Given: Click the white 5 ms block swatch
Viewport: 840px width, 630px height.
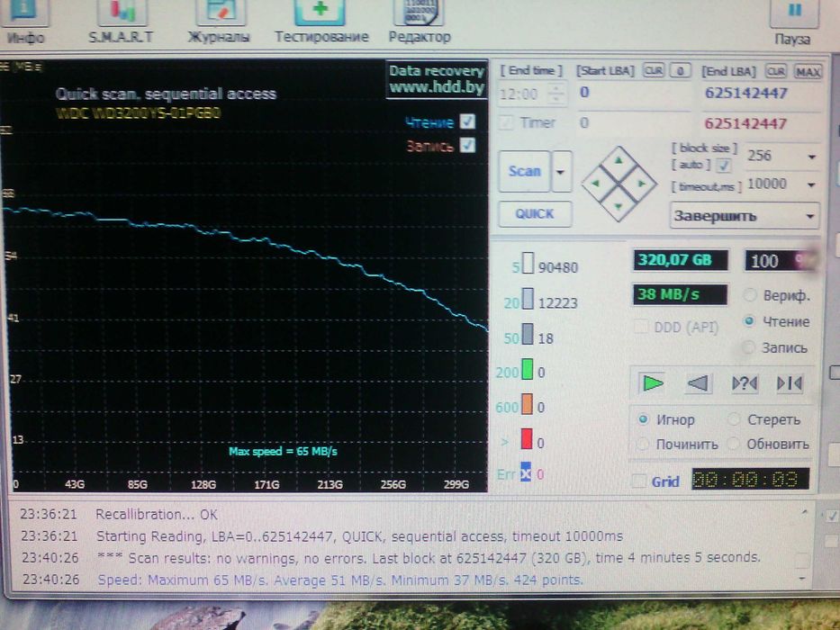Looking at the screenshot, I should click(x=528, y=263).
